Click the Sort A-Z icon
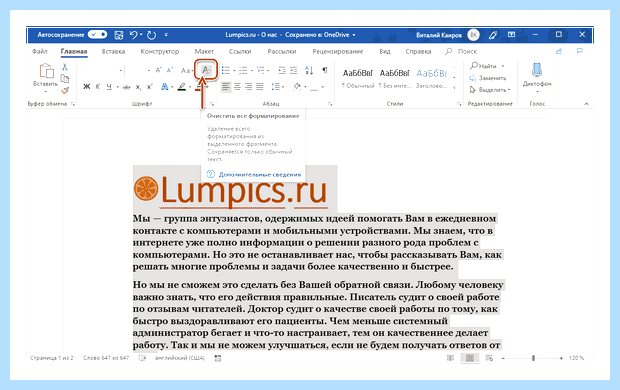The height and width of the screenshot is (390, 620). coord(309,70)
